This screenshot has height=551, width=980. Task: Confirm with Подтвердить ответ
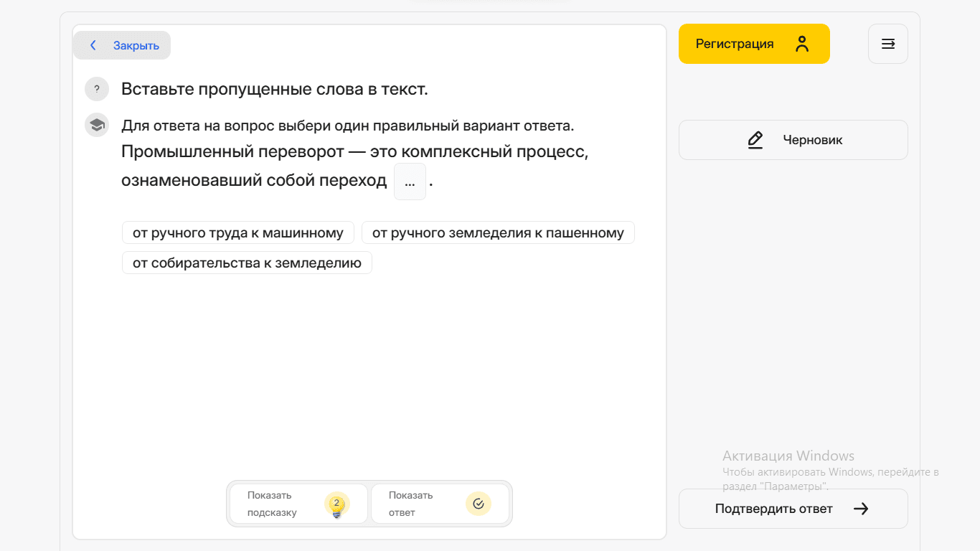pos(773,509)
